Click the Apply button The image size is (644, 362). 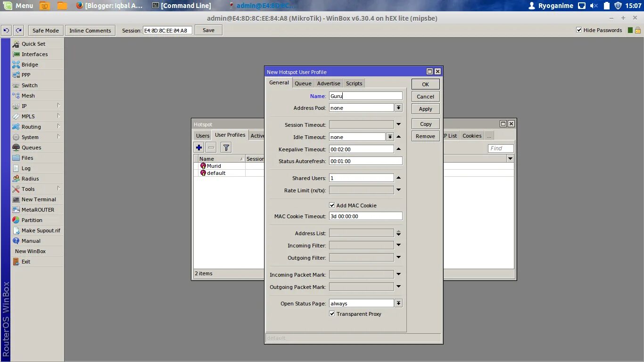click(x=425, y=109)
